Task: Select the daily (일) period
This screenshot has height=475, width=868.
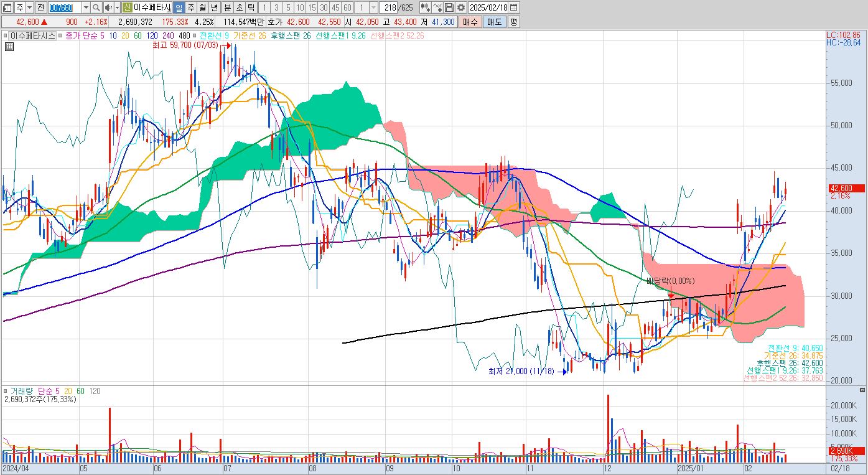Action: point(179,7)
